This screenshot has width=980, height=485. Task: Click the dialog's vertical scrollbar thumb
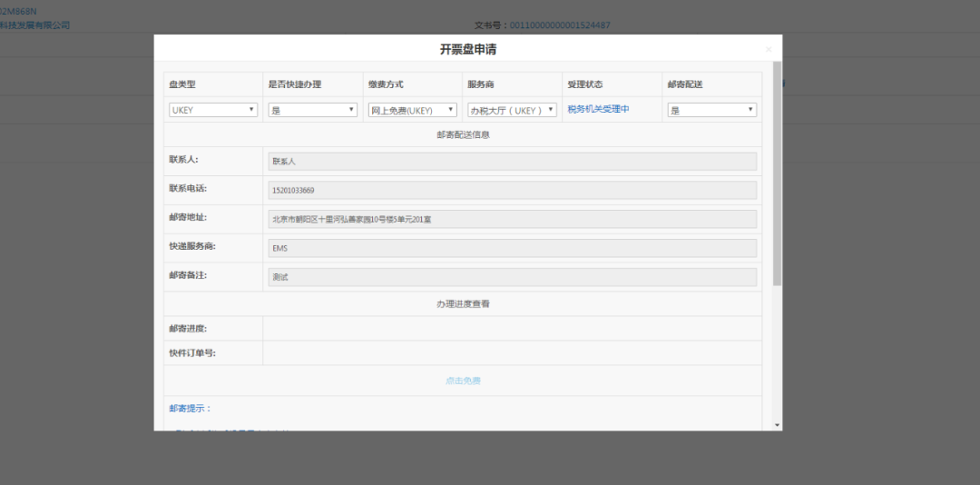point(777,173)
